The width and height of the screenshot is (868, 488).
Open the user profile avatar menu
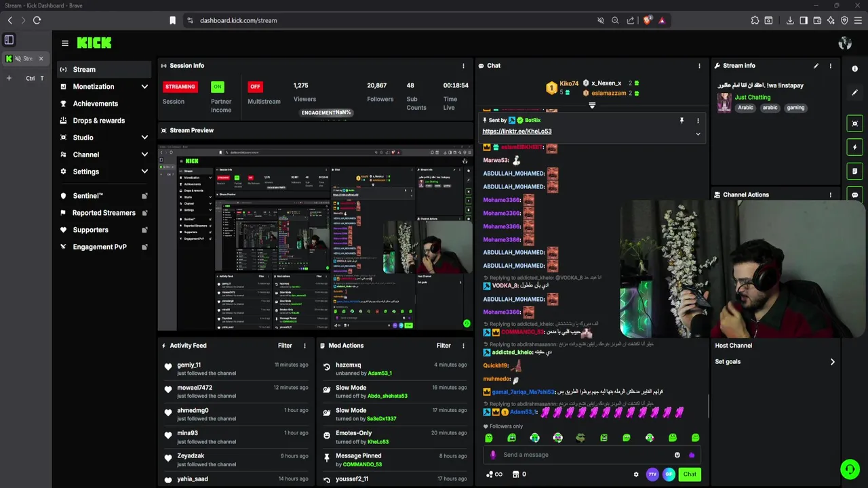coord(845,43)
